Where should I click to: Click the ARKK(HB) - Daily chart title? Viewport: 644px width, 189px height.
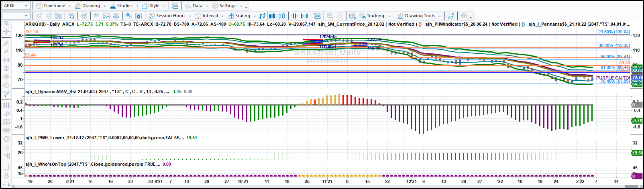(x=43, y=24)
